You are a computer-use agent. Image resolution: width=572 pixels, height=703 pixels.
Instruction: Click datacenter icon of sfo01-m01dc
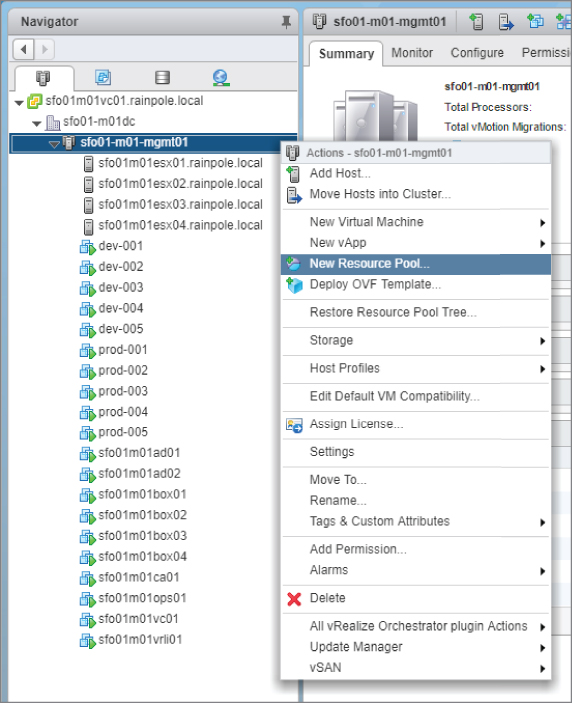pos(53,122)
